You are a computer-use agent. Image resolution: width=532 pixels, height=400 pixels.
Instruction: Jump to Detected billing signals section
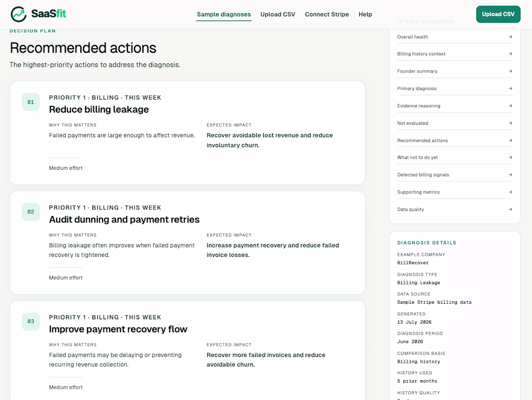455,175
